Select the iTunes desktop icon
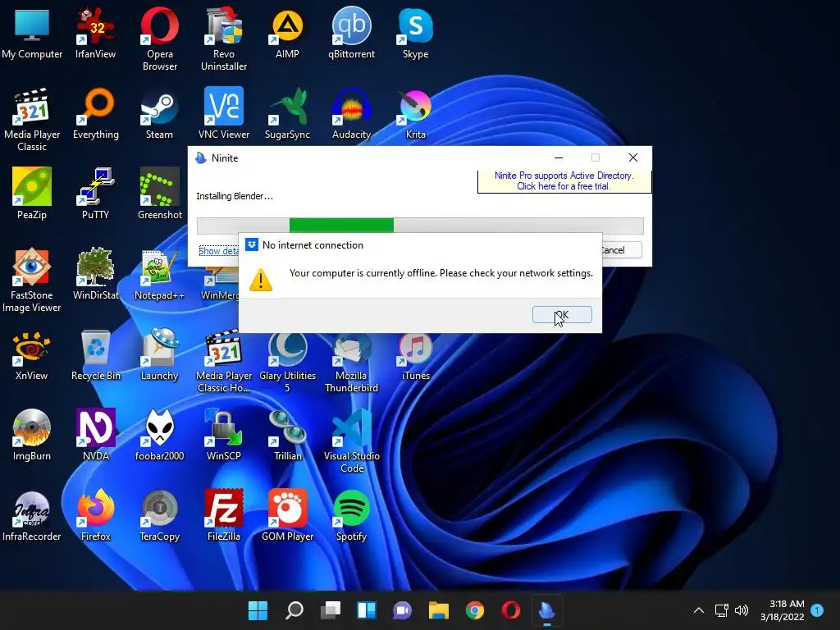Viewport: 840px width, 630px height. pos(416,358)
